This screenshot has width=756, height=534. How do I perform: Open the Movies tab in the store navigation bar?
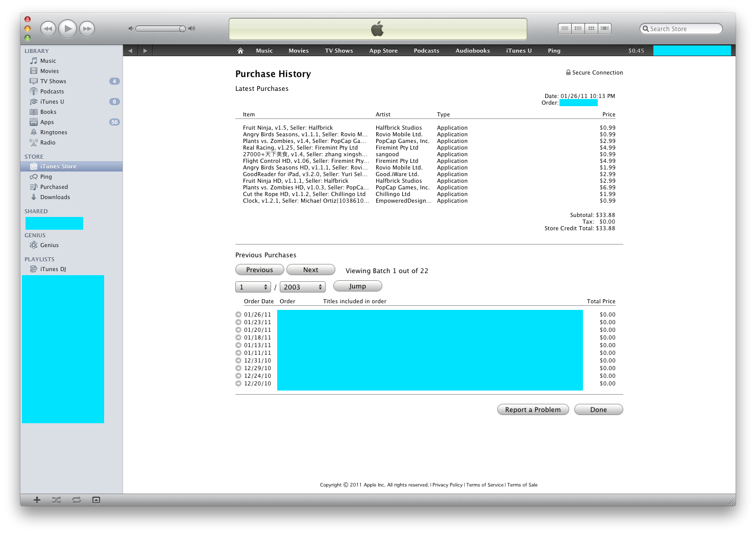(x=299, y=51)
